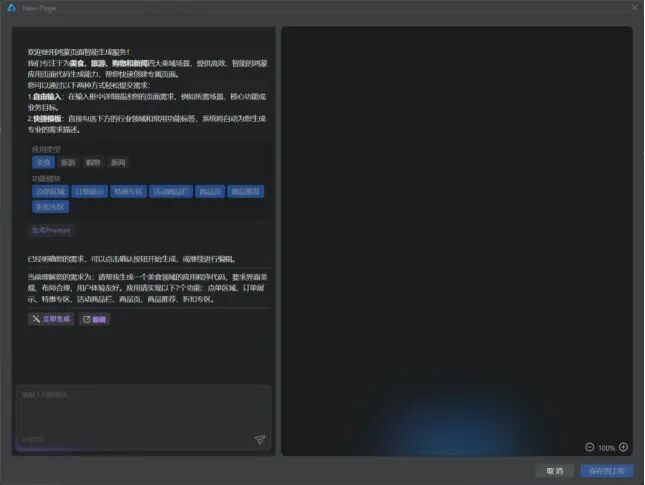Toggle the 活动商品栏 function module tag
Image resolution: width=645 pixels, height=485 pixels.
pyautogui.click(x=171, y=192)
